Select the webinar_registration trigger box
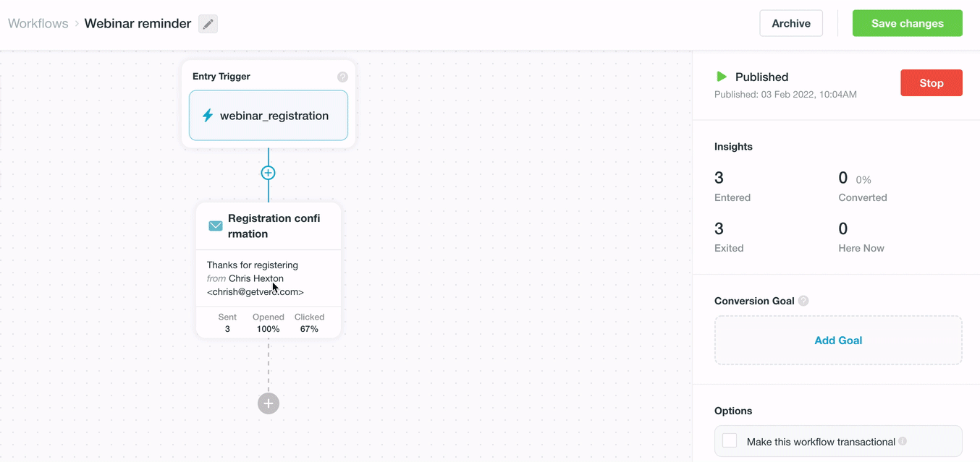Screen dimensions: 980x462 coord(269,116)
